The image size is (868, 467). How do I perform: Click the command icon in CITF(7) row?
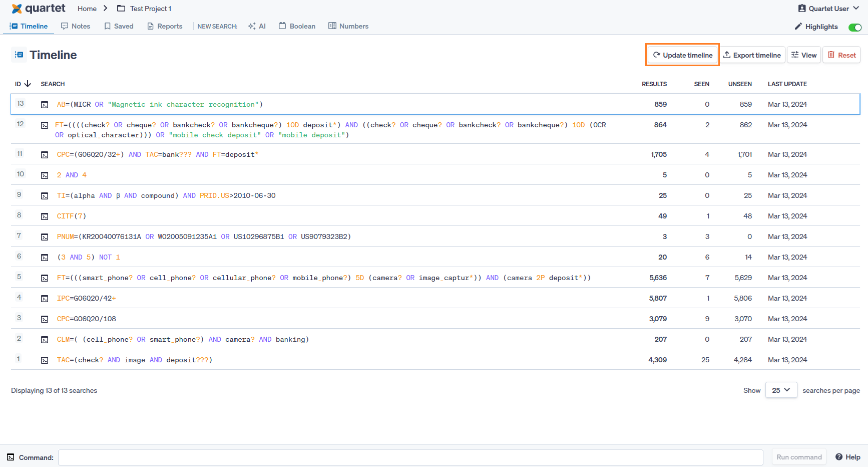click(45, 216)
